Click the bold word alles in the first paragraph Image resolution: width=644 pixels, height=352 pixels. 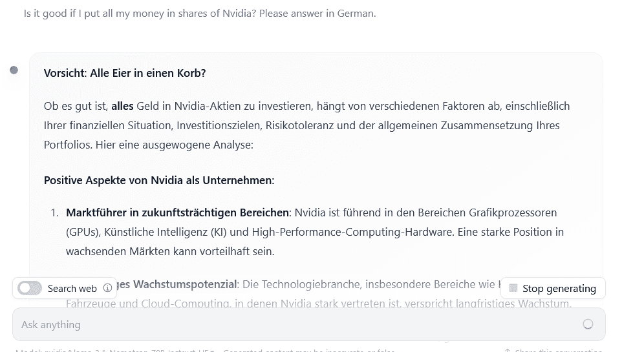coord(122,107)
